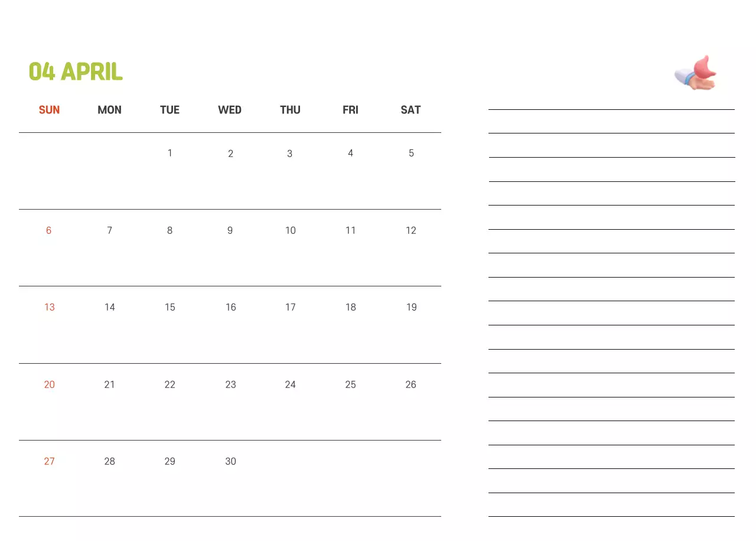Click the red Sunday date 6

pos(49,230)
